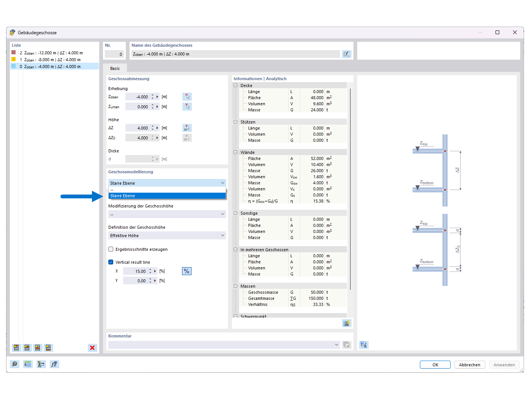Collapse the Decke group
The width and height of the screenshot is (532, 399).
pos(236,85)
